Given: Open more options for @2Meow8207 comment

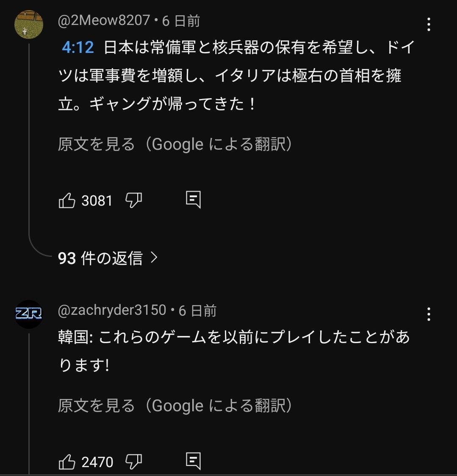Looking at the screenshot, I should pyautogui.click(x=429, y=25).
